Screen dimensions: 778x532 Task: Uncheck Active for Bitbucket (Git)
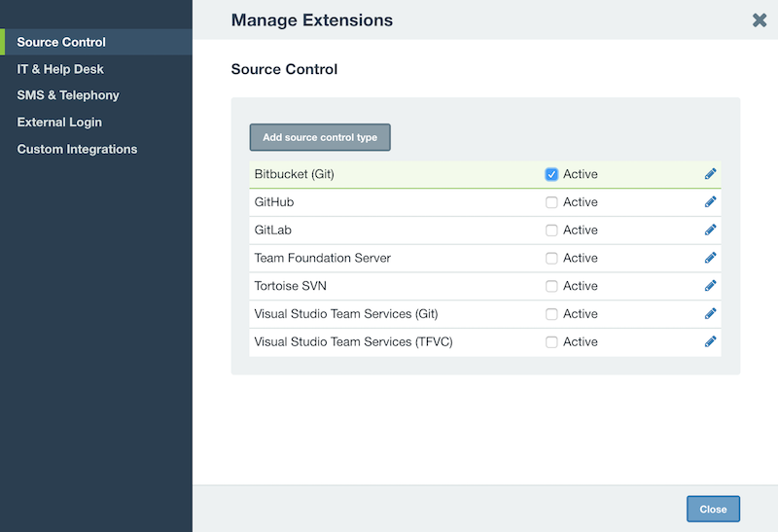pos(551,174)
